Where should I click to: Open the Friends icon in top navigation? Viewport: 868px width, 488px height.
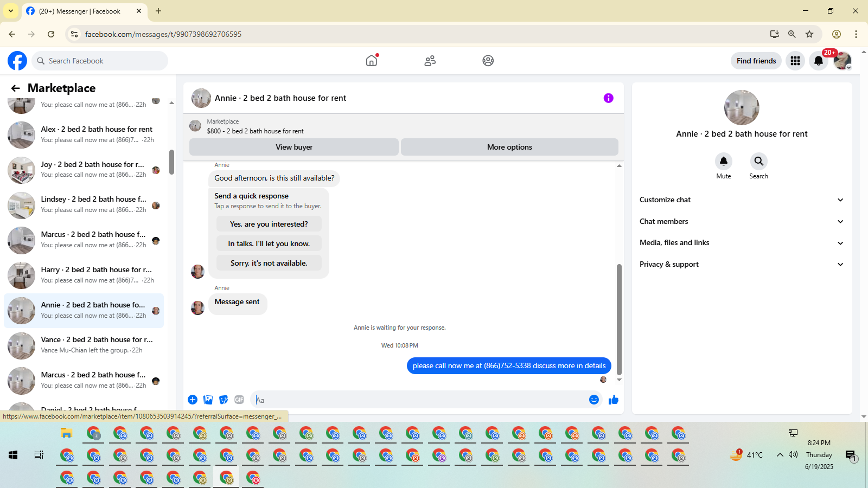(430, 61)
